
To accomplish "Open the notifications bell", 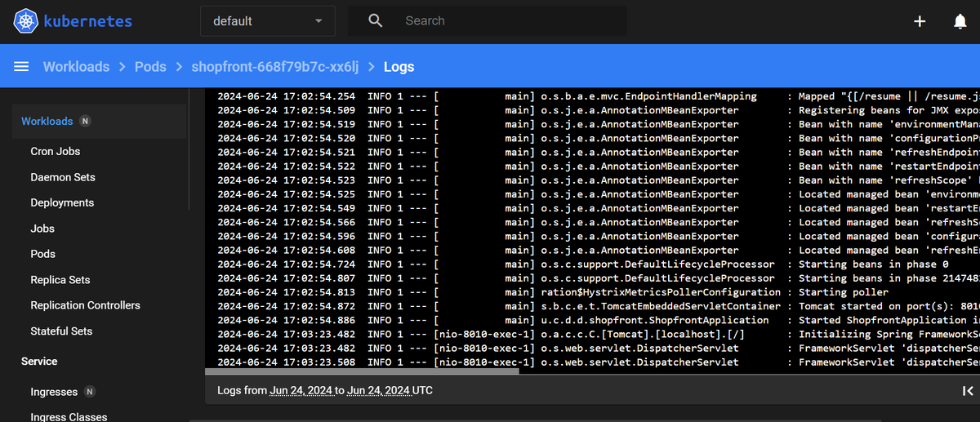I will click(x=960, y=21).
